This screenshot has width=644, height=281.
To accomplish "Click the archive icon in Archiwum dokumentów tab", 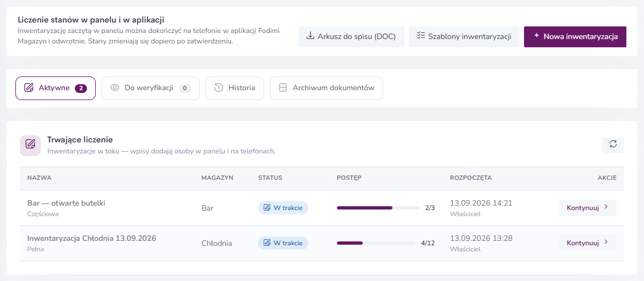I will tap(282, 88).
